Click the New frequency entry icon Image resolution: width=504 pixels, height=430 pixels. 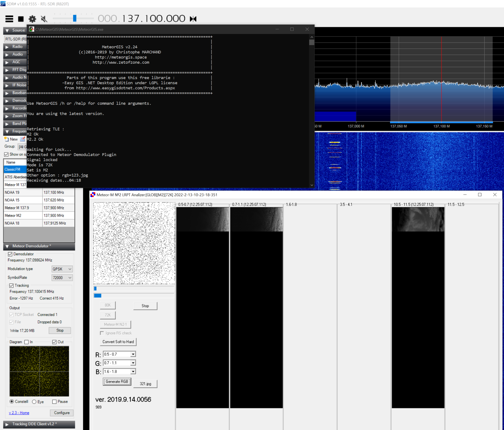7,139
